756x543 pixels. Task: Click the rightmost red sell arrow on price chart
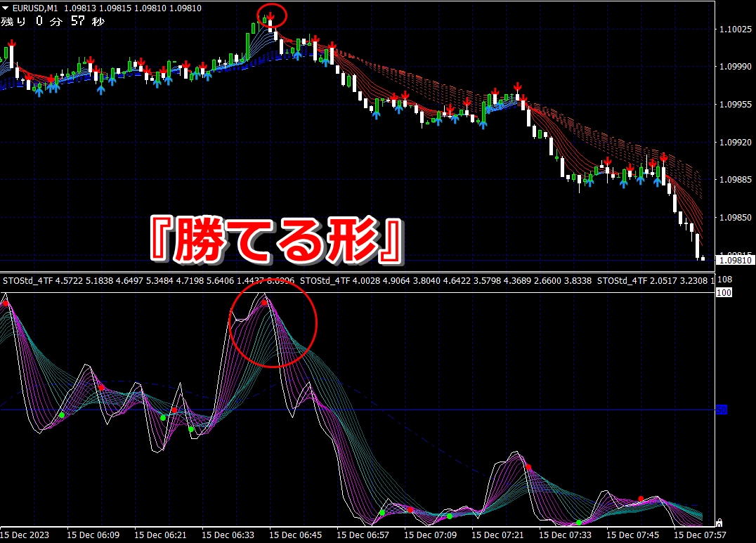pos(663,158)
